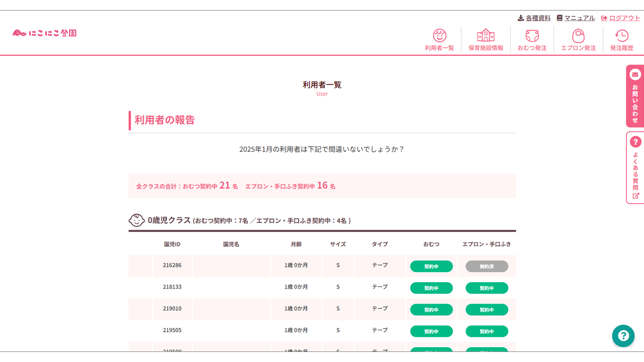Click the envelope icon on お問い合わせ tab
The image size is (644, 362).
(x=635, y=74)
